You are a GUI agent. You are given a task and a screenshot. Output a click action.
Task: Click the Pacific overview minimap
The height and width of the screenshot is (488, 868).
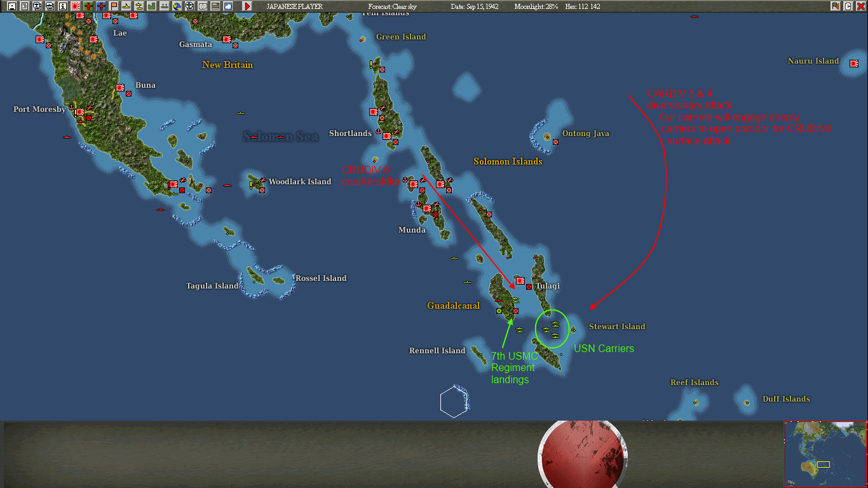point(825,454)
